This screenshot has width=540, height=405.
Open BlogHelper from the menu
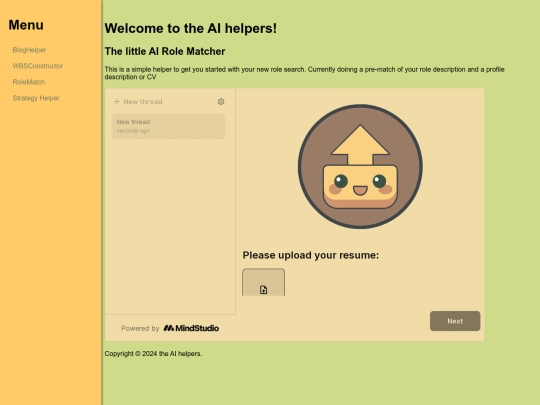click(29, 50)
